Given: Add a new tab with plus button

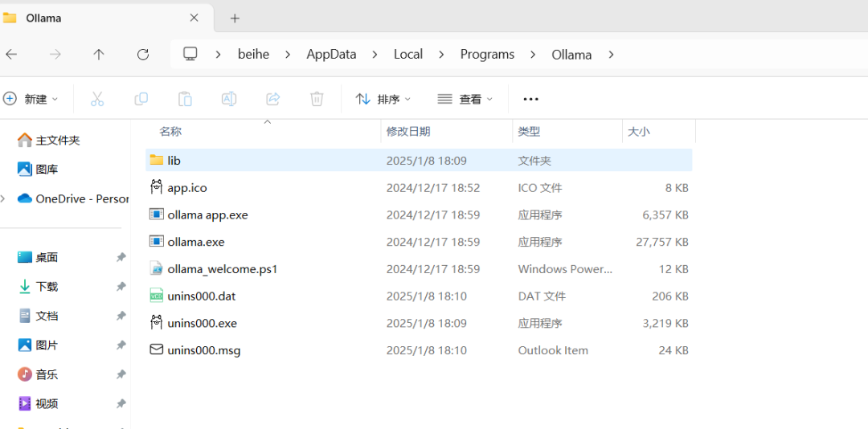Looking at the screenshot, I should click(235, 18).
